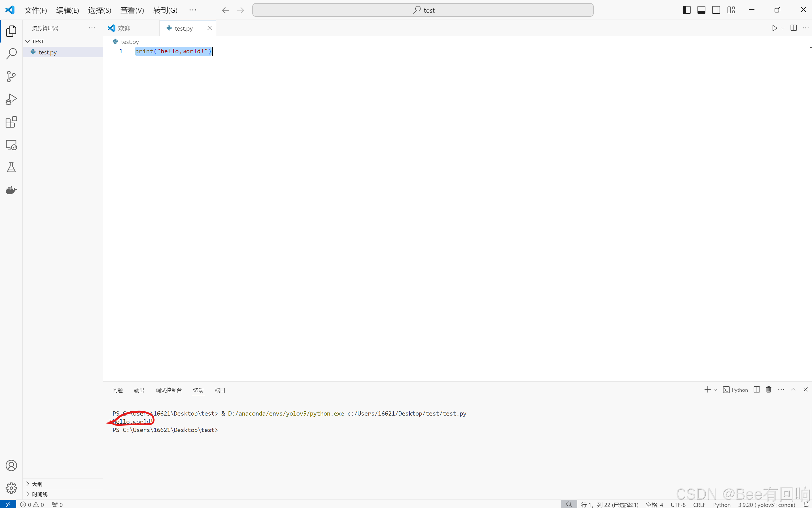Toggle the secondary sidebar visibility
Screen dimensions: 812x508
point(716,10)
